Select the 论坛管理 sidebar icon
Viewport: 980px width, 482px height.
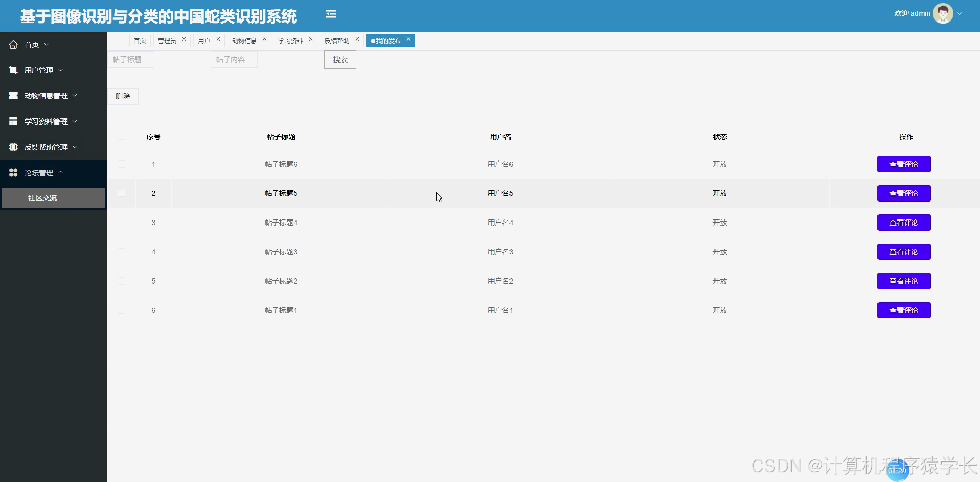[x=13, y=172]
